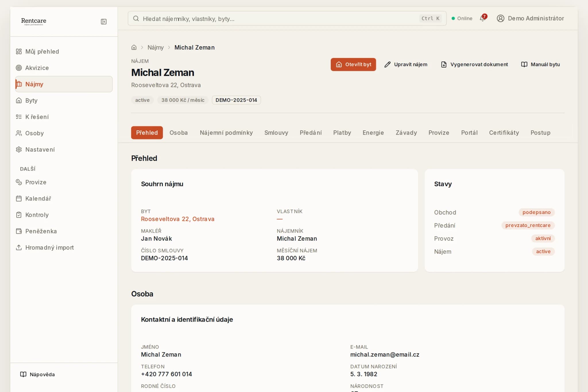Open the Provize tab
The height and width of the screenshot is (392, 588).
click(439, 133)
